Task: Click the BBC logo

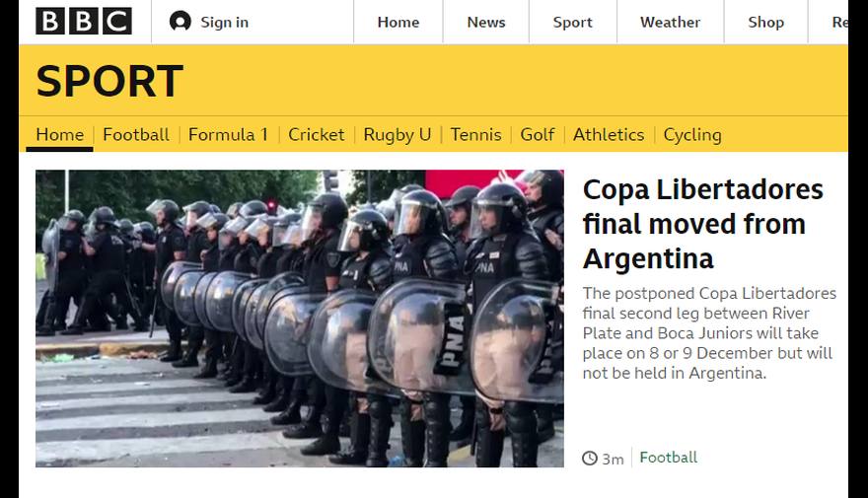Action: 84,22
